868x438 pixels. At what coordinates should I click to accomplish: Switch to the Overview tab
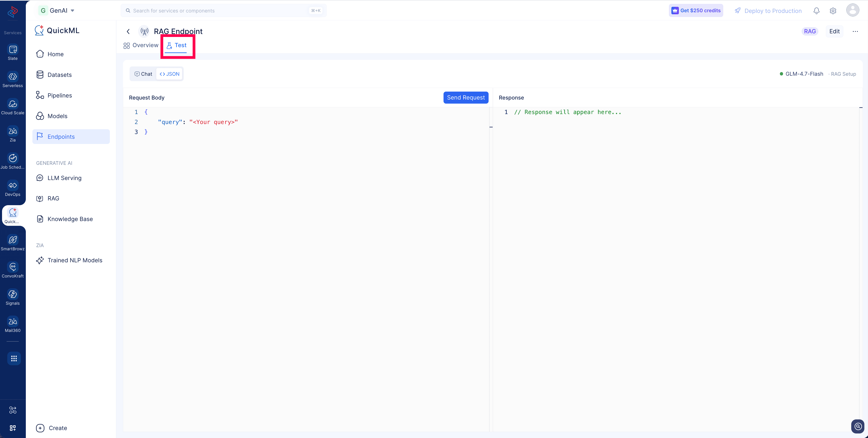(x=141, y=45)
